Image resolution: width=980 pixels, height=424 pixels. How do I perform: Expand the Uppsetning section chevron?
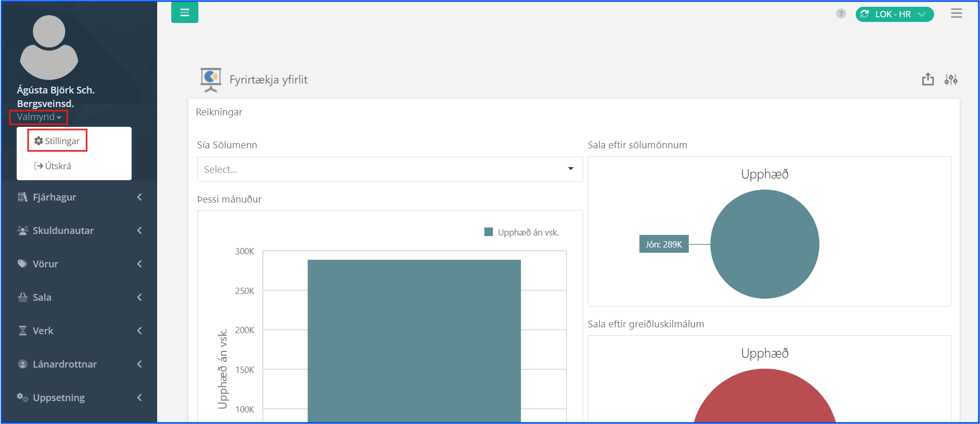tap(139, 397)
